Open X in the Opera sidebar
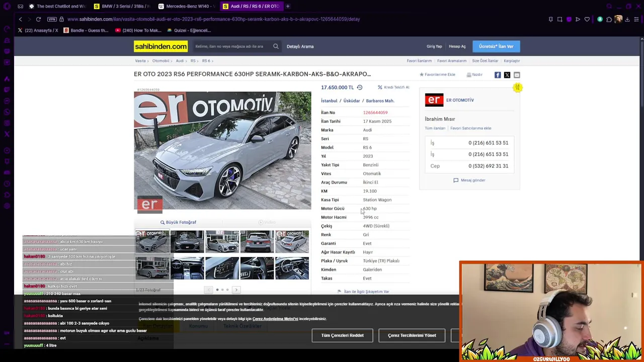 [x=7, y=134]
